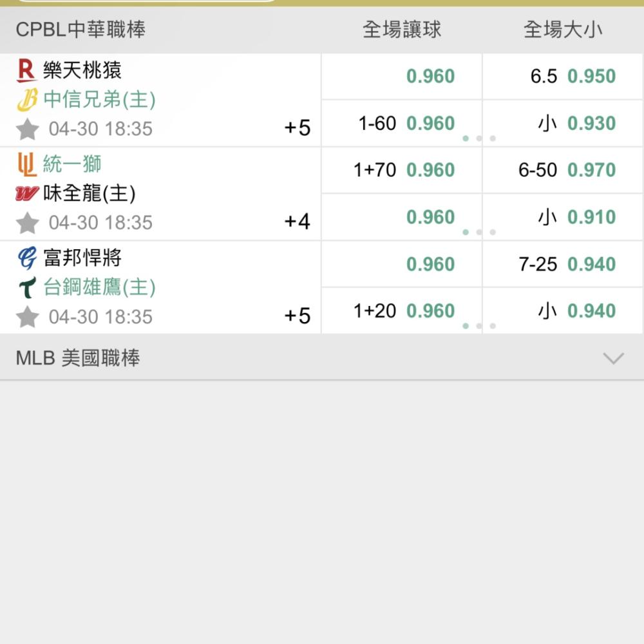The image size is (644, 644).
Task: Pick over 6.5 at 0.950 odds
Action: click(563, 77)
